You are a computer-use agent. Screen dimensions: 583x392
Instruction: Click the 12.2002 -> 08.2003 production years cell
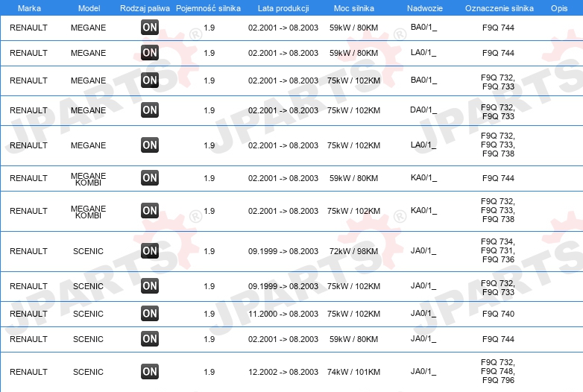point(283,372)
